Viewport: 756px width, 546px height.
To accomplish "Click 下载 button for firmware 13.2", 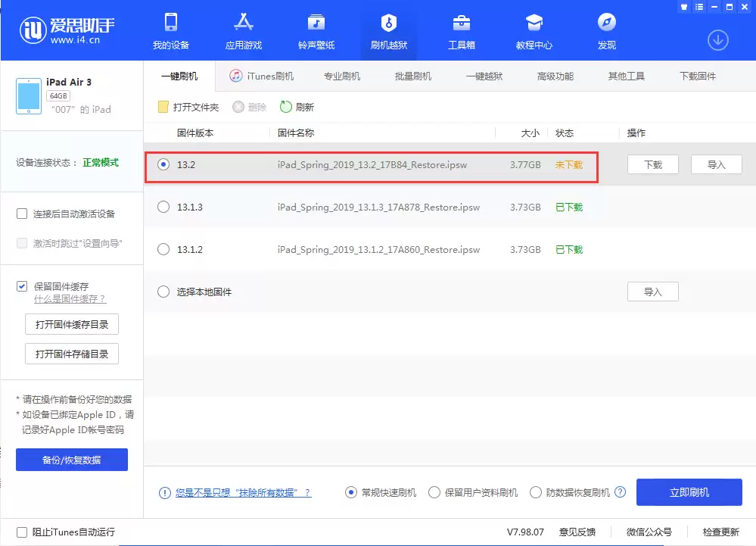I will click(x=653, y=164).
